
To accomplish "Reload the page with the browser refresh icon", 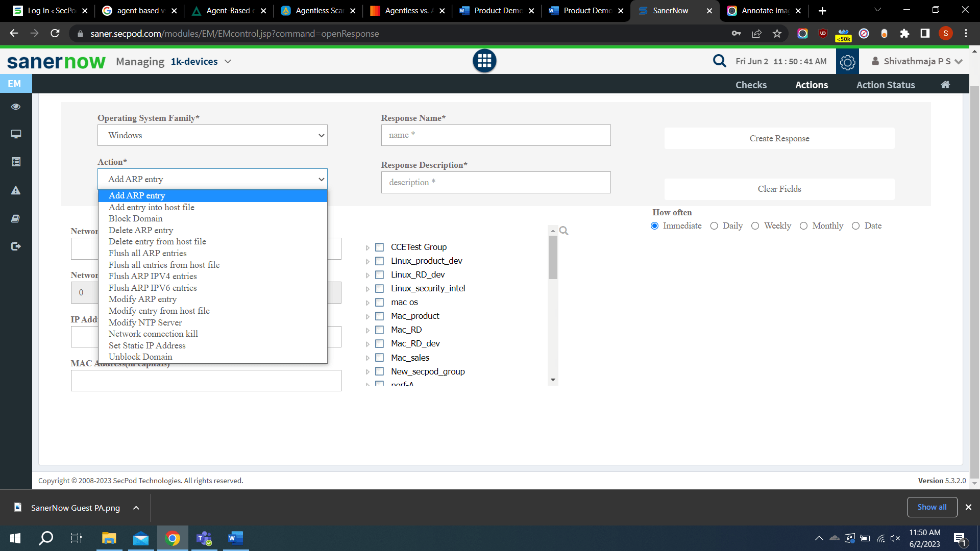I will tap(55, 33).
